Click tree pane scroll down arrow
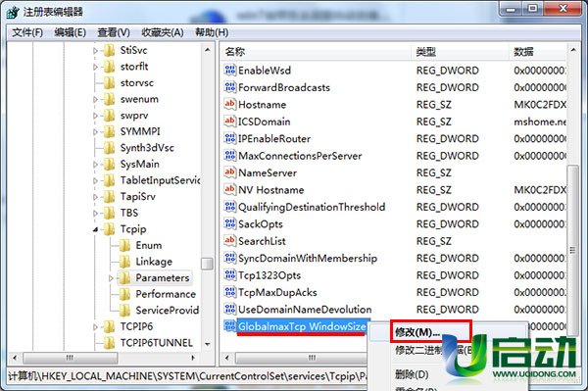 [208, 344]
